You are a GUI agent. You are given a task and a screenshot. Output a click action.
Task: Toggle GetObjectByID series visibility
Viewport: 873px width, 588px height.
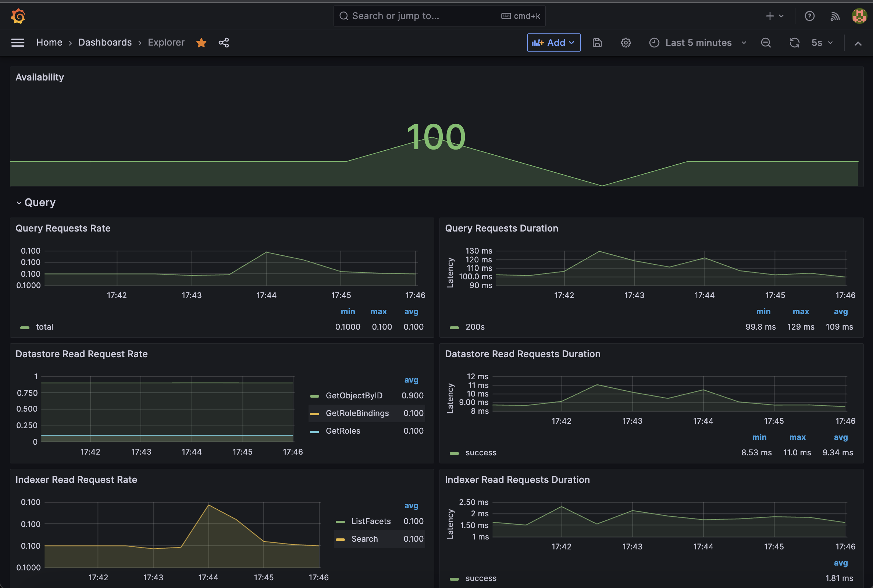coord(354,396)
